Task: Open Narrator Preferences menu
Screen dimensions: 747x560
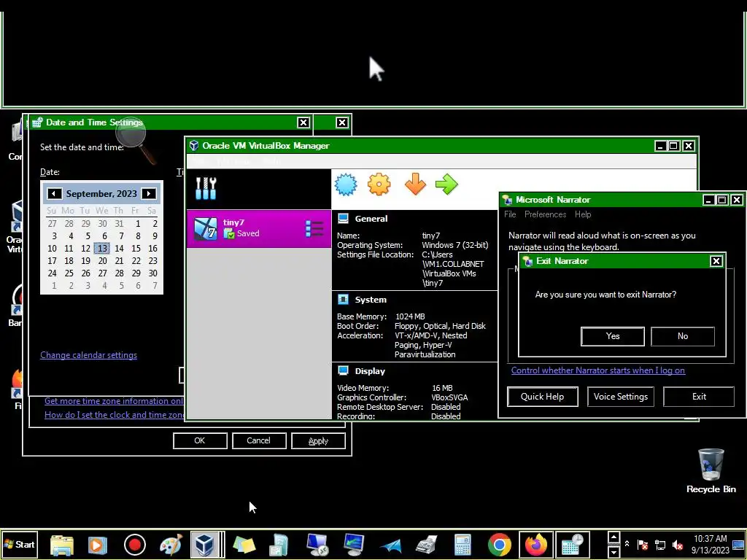Action: point(546,214)
